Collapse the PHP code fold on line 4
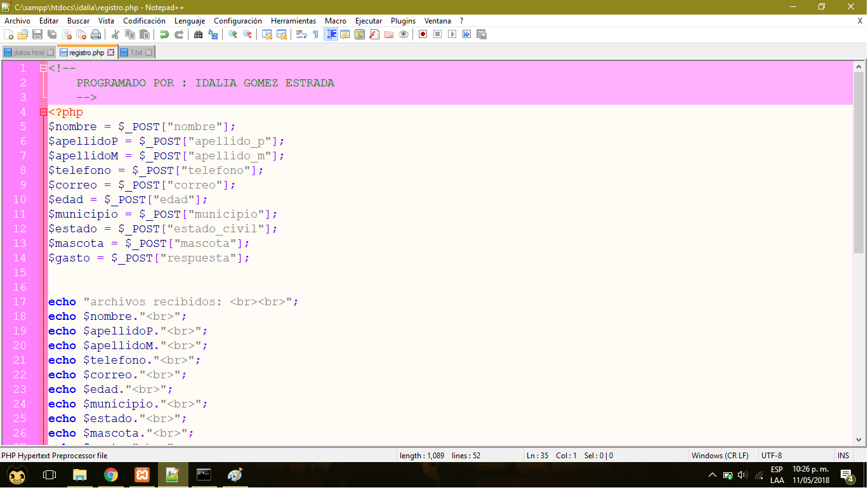The image size is (868, 490). click(43, 112)
